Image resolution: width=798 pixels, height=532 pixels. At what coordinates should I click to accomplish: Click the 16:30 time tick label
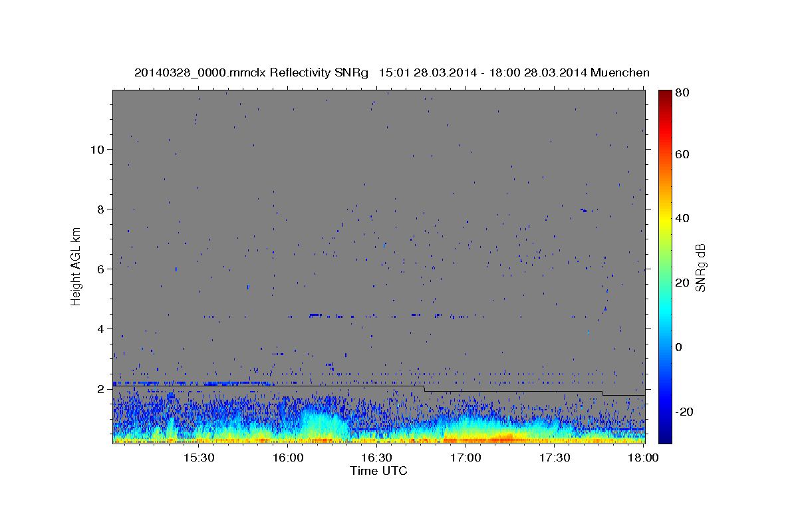(x=377, y=458)
